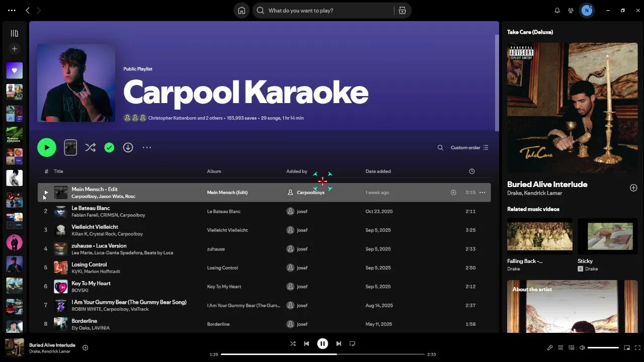Viewport: 644px width, 362px height.
Task: Open the Falling Back music video thumbnail
Action: point(540,235)
